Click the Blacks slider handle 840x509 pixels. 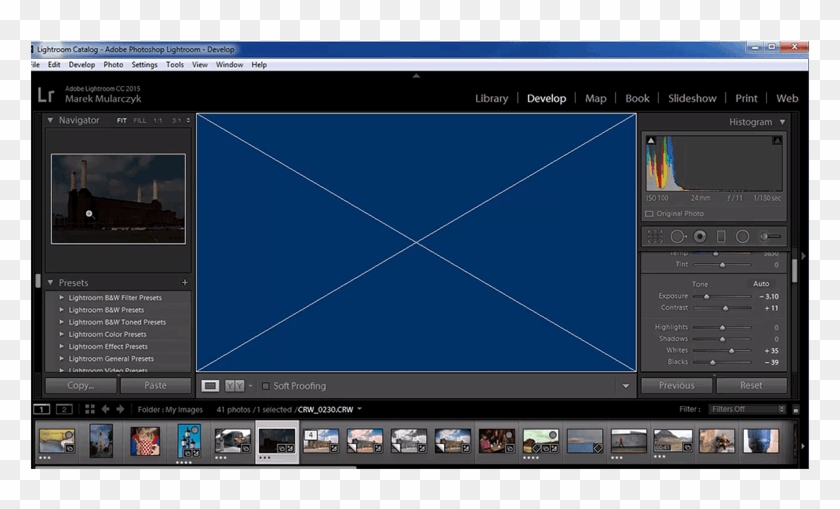pyautogui.click(x=712, y=362)
